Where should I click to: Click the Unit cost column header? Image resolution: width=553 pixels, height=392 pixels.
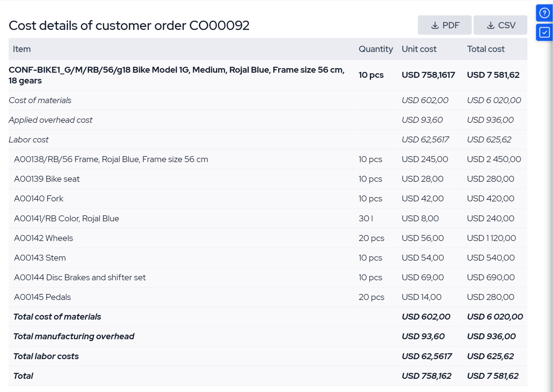[x=419, y=49]
